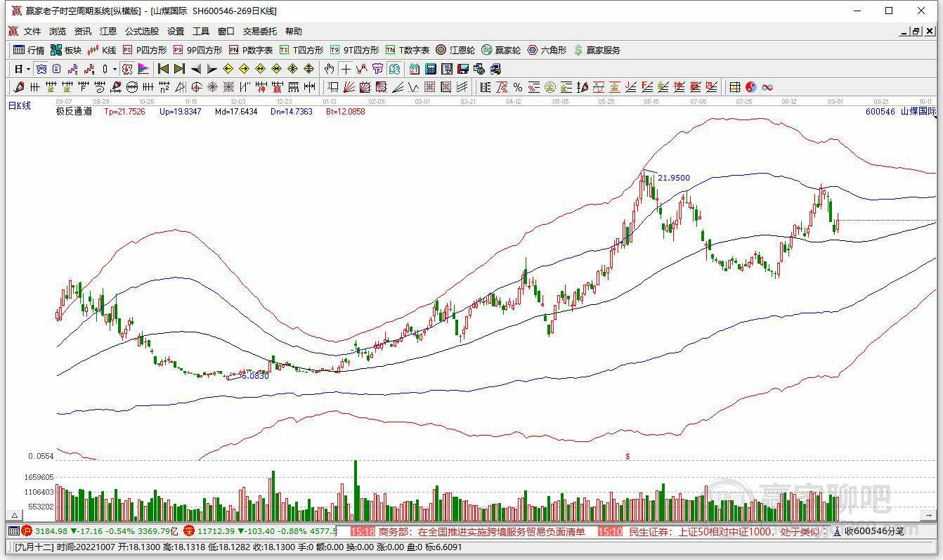Open the P四方形 tool

[145, 50]
